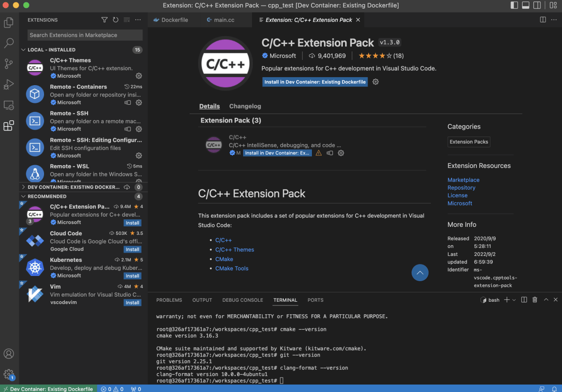Clear extensions search results icon
562x392 pixels.
click(x=126, y=20)
